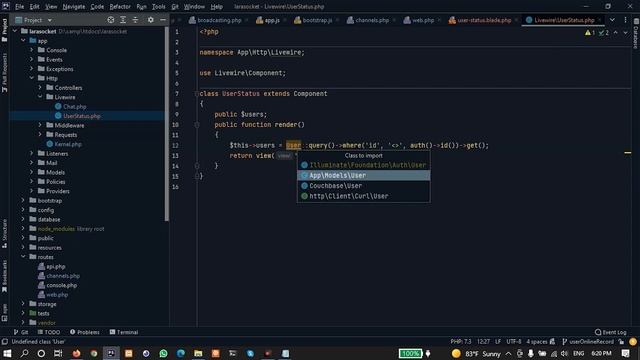Open the Navigate menu
The height and width of the screenshot is (360, 640).
coord(74,7)
